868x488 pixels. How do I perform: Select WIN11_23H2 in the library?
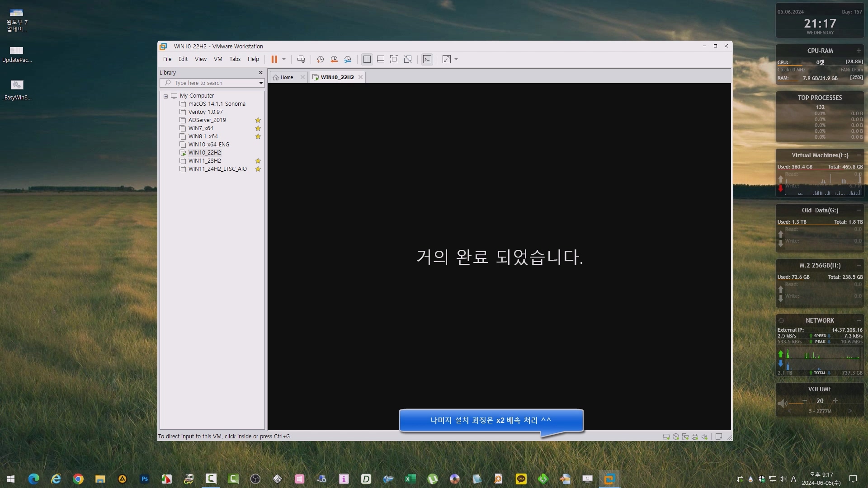204,161
